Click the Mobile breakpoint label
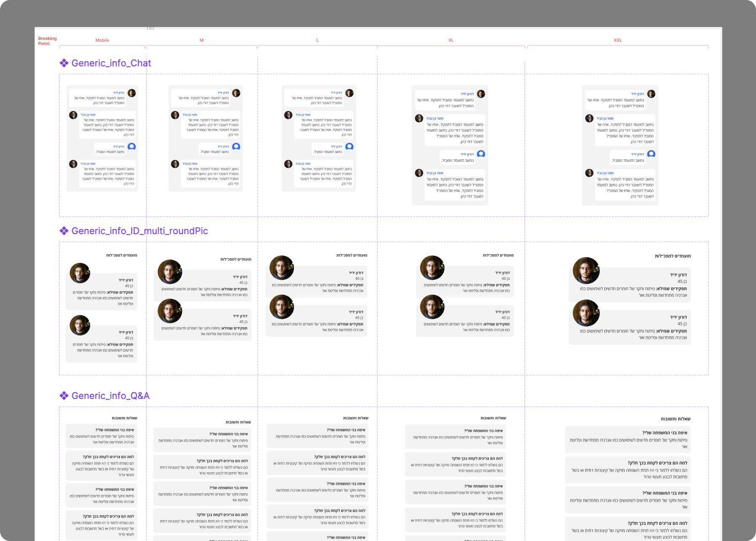 point(102,40)
